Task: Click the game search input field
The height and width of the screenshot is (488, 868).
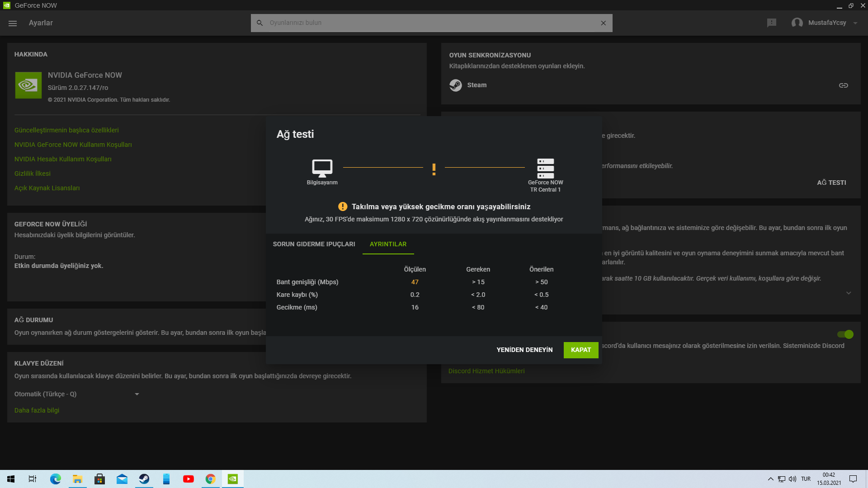Action: [x=429, y=23]
